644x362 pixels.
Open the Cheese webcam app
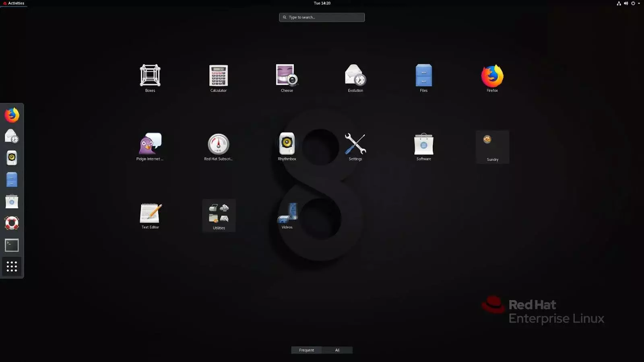pyautogui.click(x=287, y=78)
